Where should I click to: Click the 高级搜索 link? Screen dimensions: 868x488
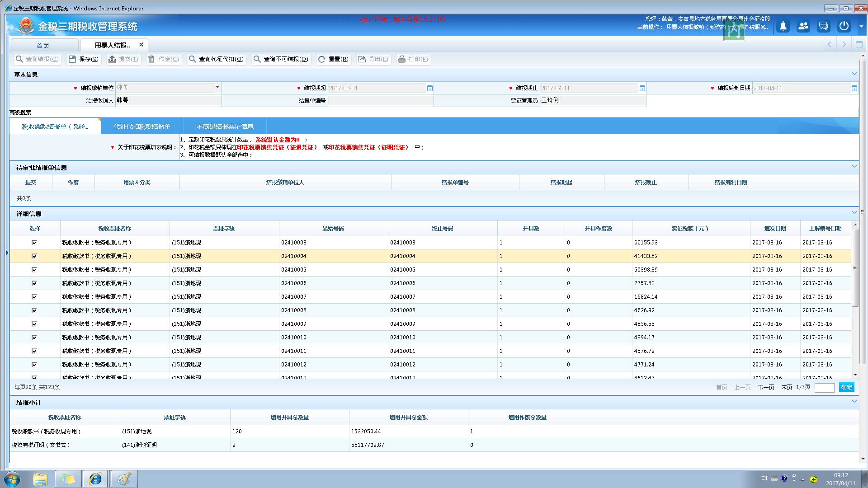tap(20, 113)
